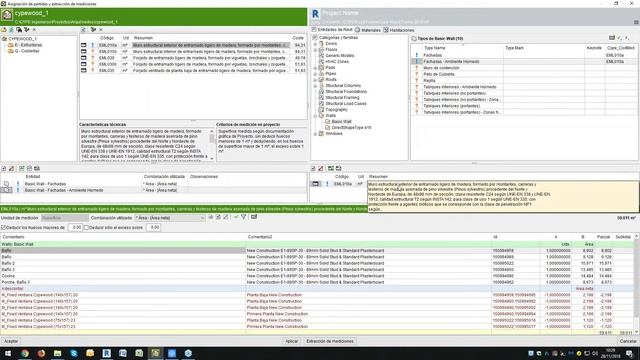Toggle 'Deducir los huecos mayores de' checkbox
The image size is (640, 360).
pos(3,227)
